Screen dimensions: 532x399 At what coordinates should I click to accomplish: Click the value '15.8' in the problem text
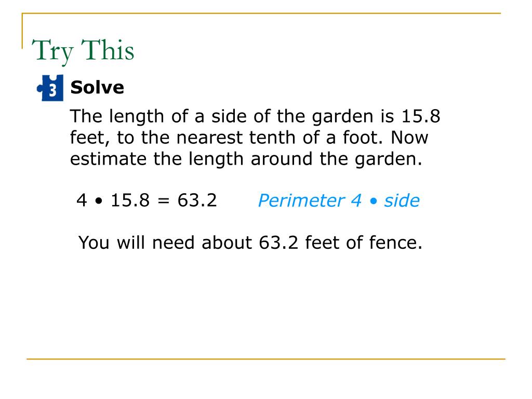[421, 116]
